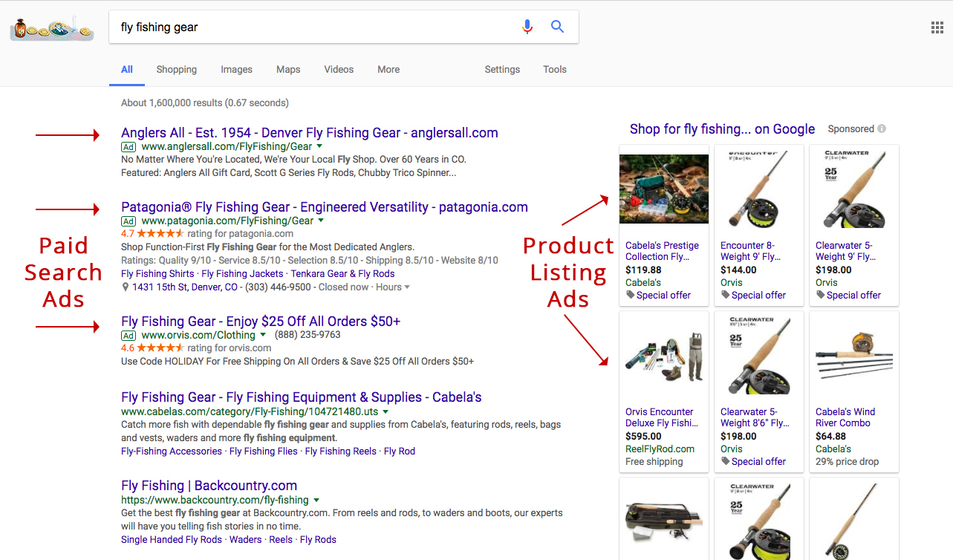Open the More search category menu
This screenshot has width=953, height=560.
pyautogui.click(x=388, y=69)
